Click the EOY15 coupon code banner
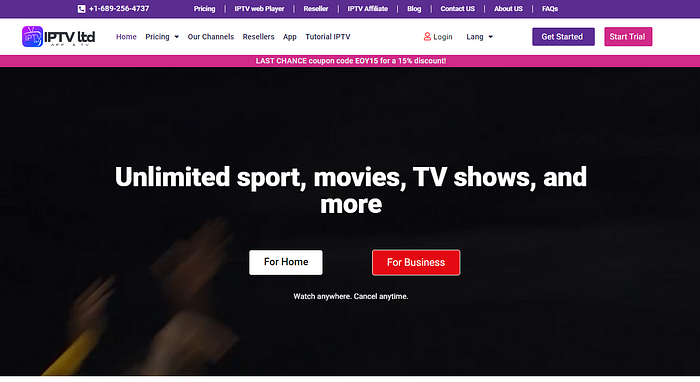The height and width of the screenshot is (382, 700). (350, 61)
